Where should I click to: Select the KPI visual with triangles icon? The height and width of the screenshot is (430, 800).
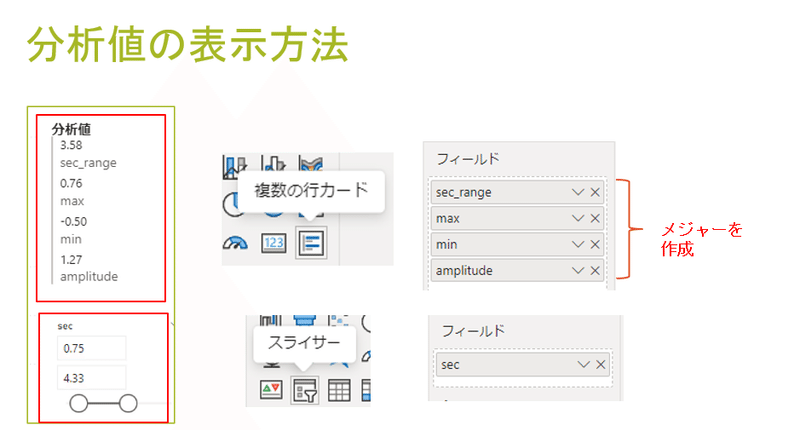click(x=271, y=390)
